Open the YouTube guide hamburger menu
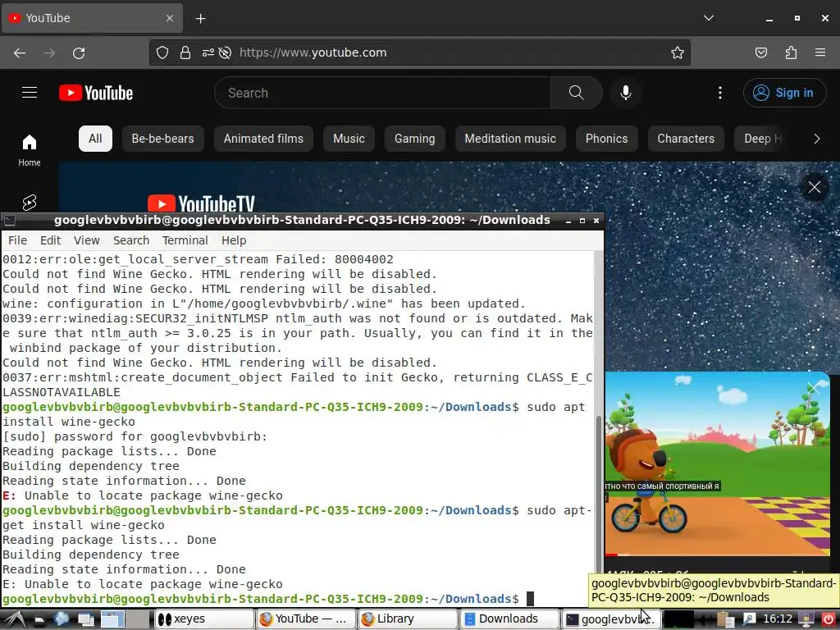The width and height of the screenshot is (840, 630). pyautogui.click(x=30, y=93)
